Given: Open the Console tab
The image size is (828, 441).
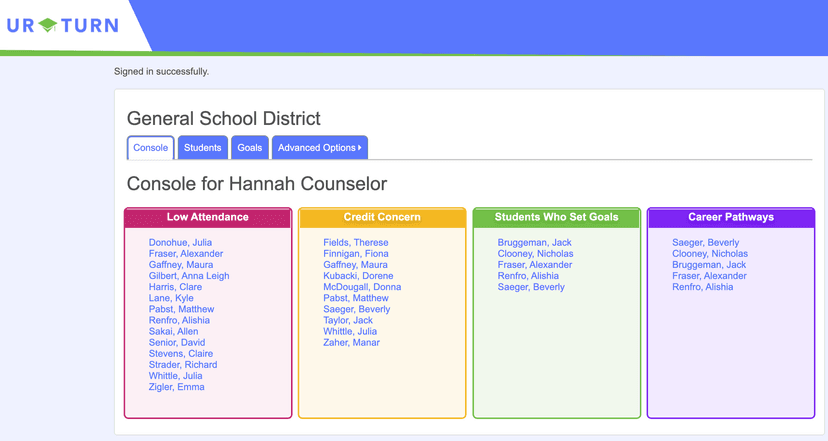Looking at the screenshot, I should [151, 148].
